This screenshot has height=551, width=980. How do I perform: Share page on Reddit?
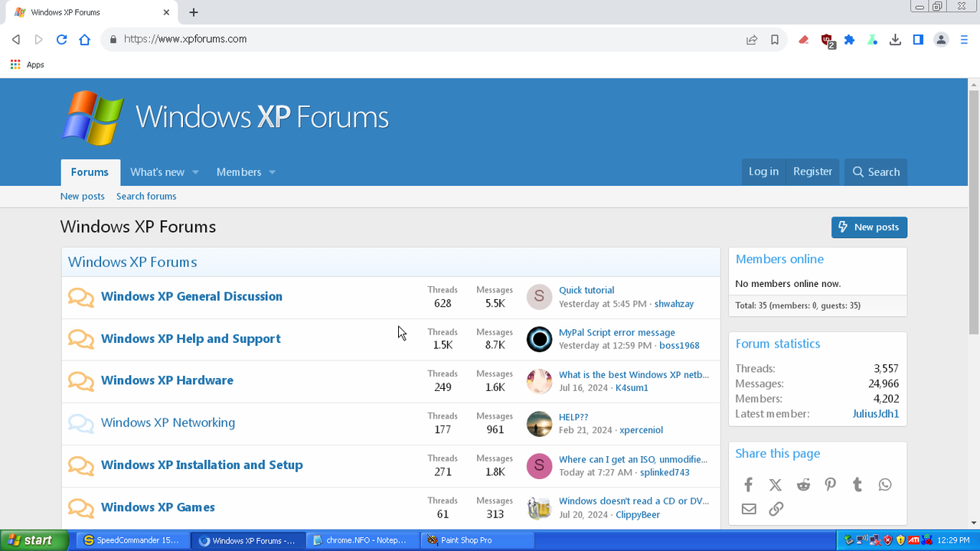click(x=803, y=484)
